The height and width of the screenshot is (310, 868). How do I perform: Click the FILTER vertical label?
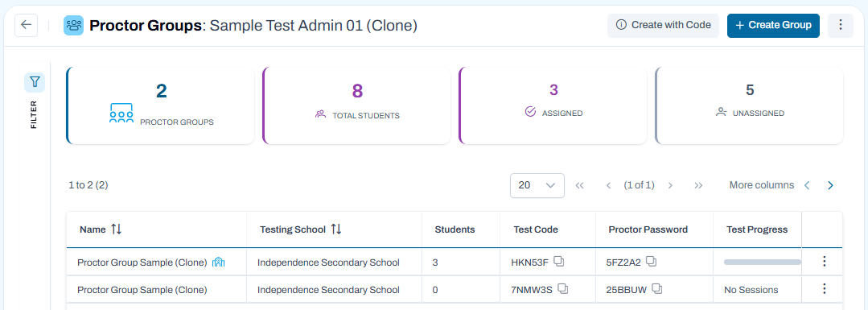[34, 114]
